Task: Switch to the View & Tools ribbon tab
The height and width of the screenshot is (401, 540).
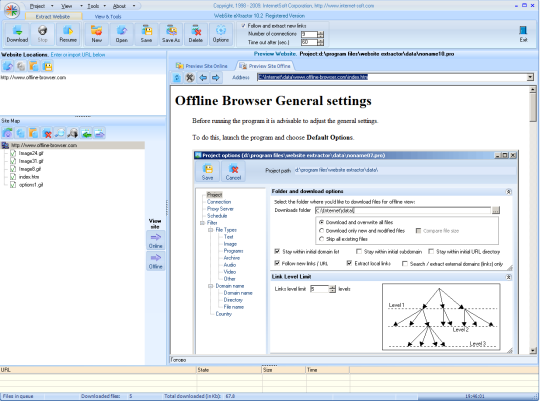Action: [x=108, y=16]
